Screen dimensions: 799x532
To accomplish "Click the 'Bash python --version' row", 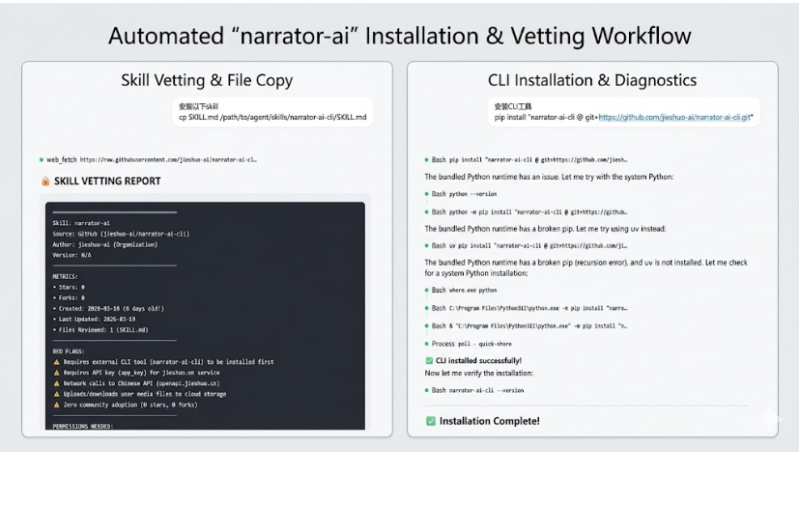I will [461, 194].
